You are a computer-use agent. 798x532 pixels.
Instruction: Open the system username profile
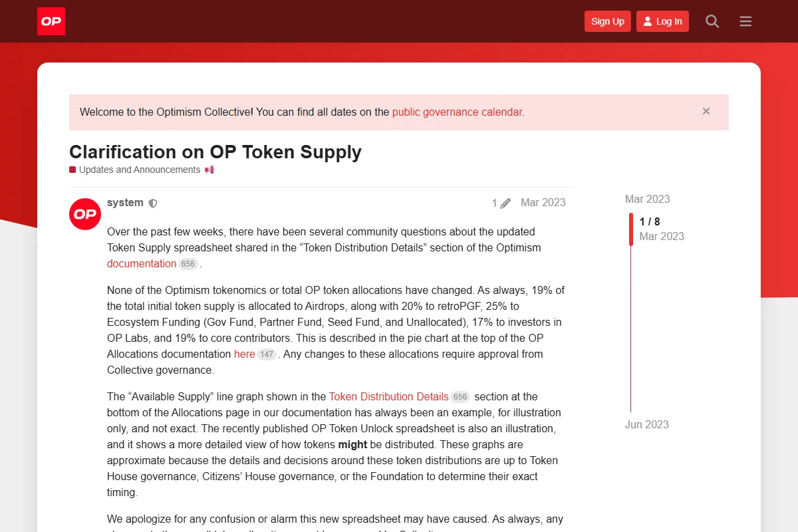(125, 203)
